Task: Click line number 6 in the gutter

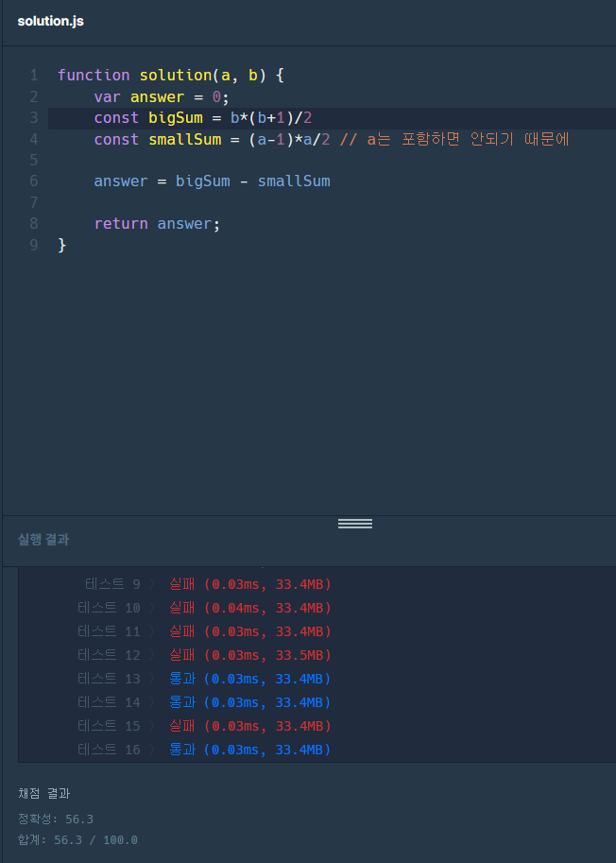Action: 34,181
